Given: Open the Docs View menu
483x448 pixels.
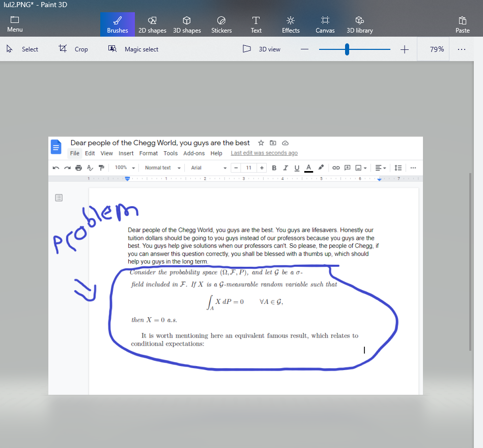Looking at the screenshot, I should (106, 153).
